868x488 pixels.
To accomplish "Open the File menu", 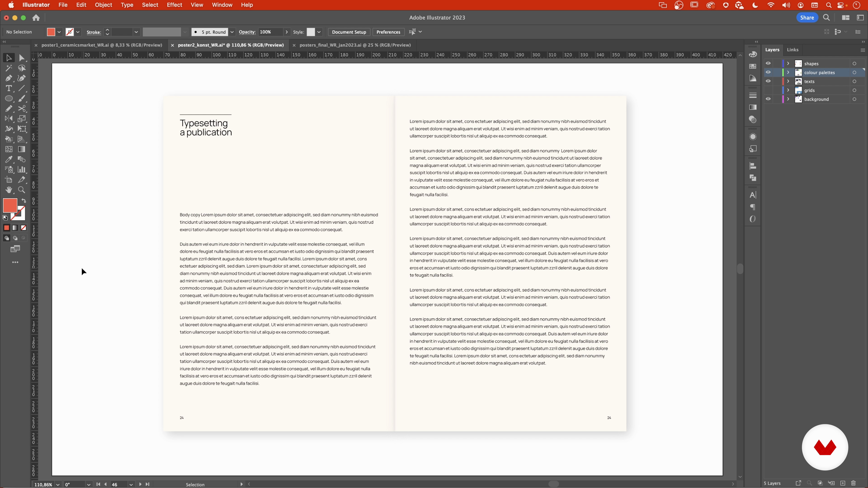I will point(63,5).
